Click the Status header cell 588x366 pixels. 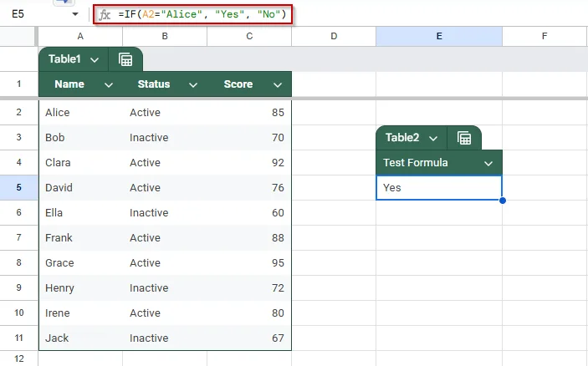[165, 84]
